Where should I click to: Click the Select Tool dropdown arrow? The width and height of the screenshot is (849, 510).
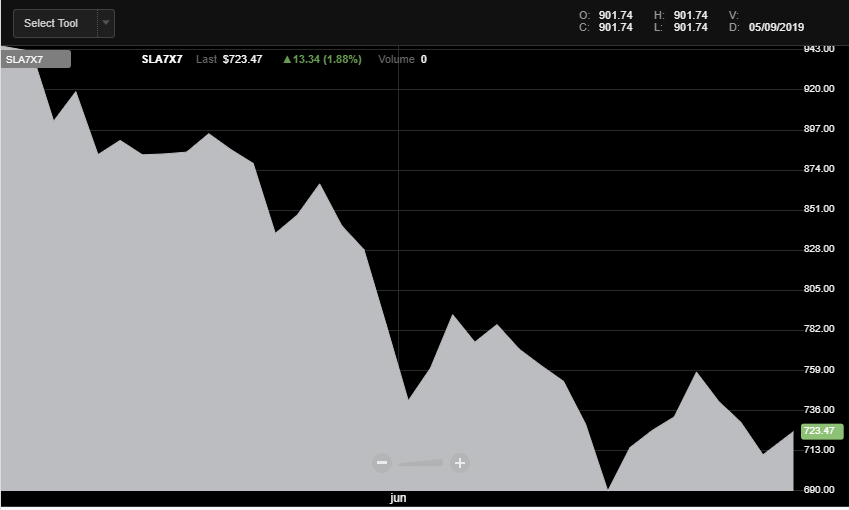[x=106, y=23]
